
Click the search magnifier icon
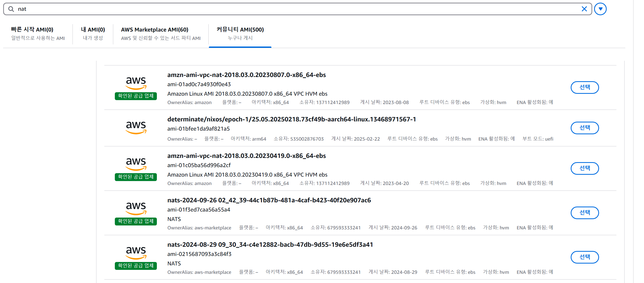[x=11, y=9]
